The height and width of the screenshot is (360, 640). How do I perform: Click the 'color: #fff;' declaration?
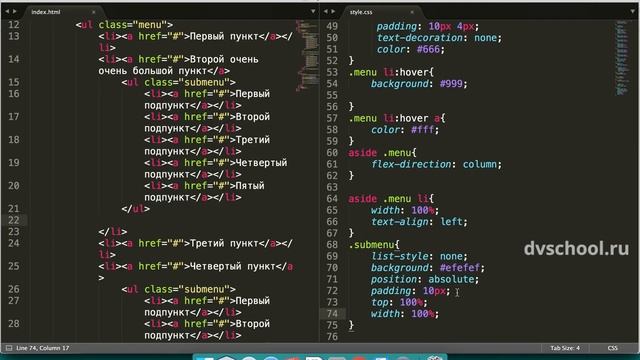coord(405,130)
